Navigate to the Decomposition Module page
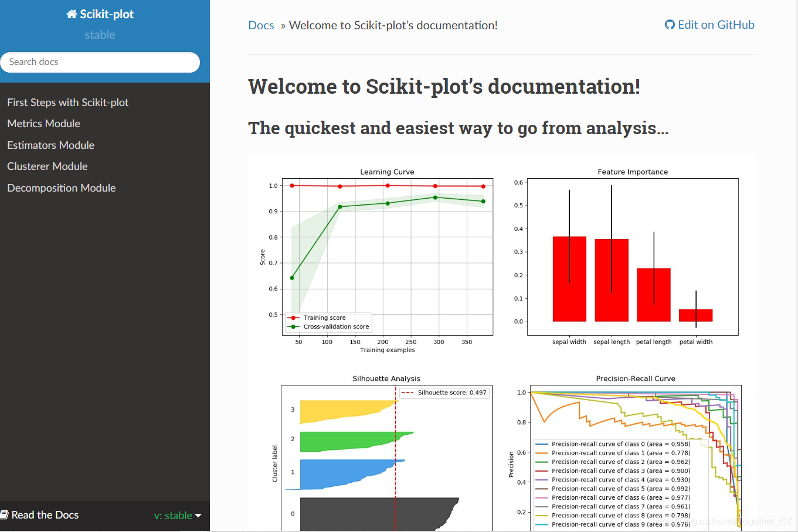The width and height of the screenshot is (798, 532). click(x=61, y=187)
